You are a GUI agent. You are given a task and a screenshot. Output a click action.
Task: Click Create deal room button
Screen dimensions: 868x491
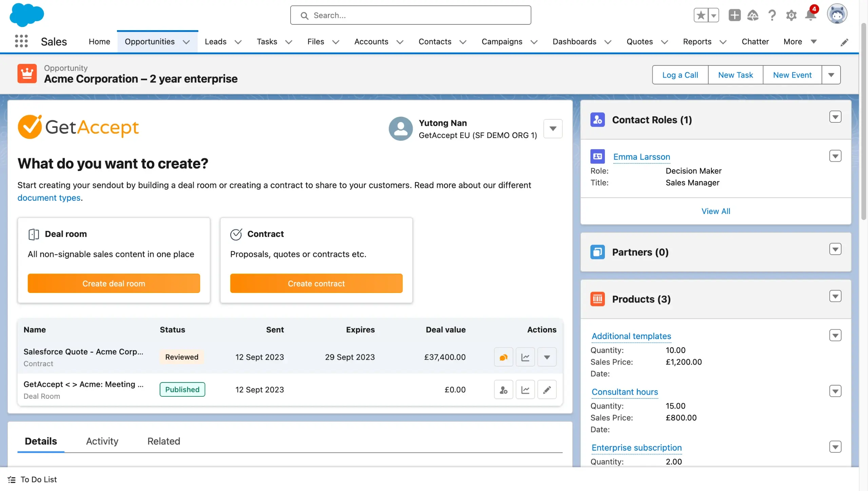[114, 283]
